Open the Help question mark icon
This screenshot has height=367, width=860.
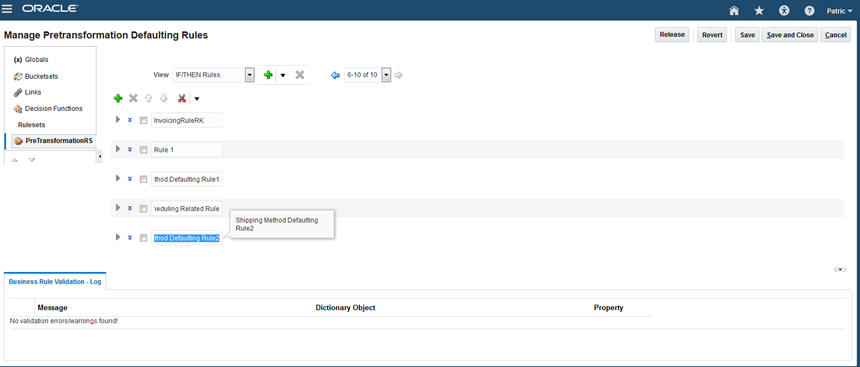click(809, 10)
